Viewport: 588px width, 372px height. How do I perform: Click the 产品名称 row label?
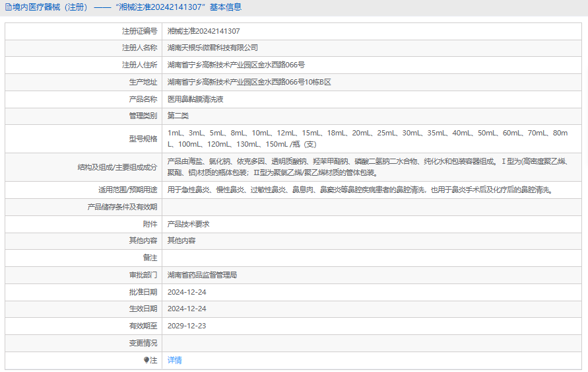(x=143, y=99)
